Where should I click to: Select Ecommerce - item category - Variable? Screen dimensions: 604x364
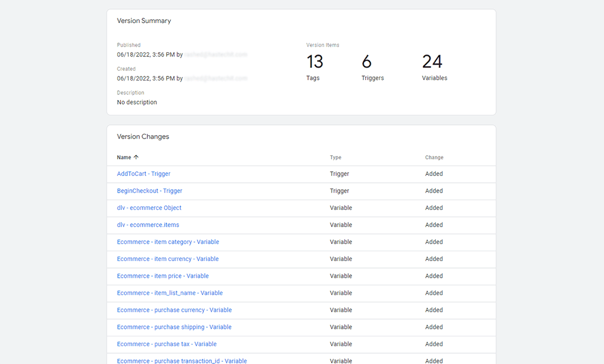168,242
